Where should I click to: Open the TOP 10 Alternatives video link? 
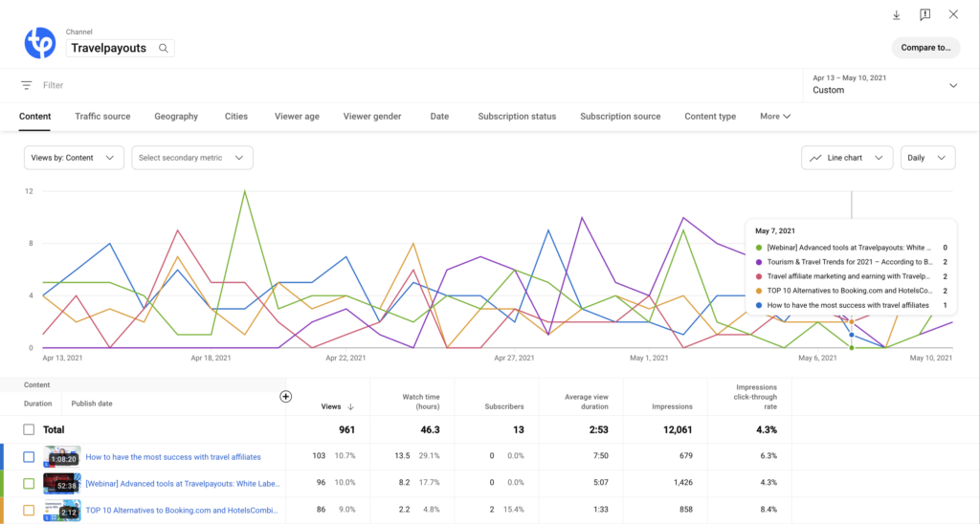[184, 511]
